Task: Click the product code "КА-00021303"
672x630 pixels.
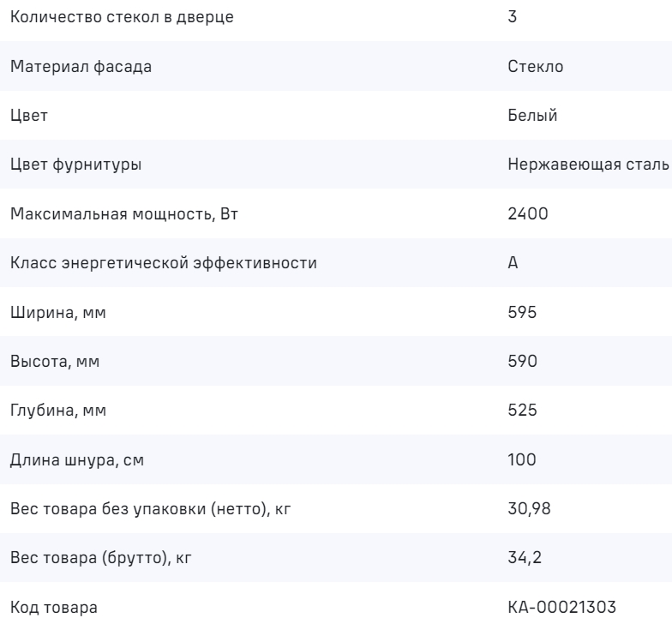Action: 559,608
